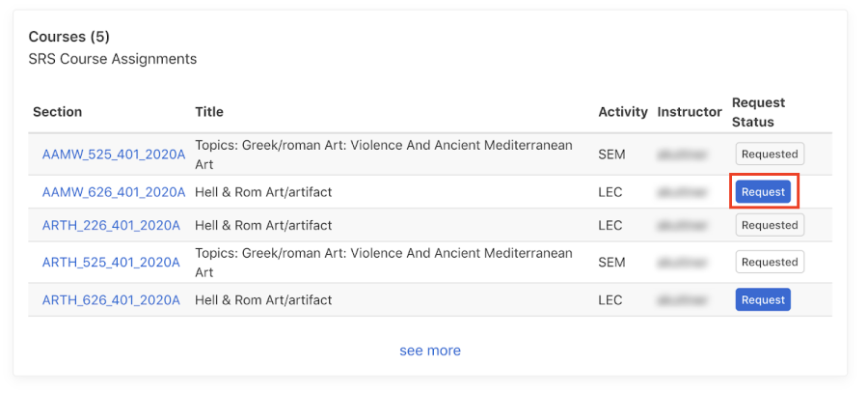Image resolution: width=868 pixels, height=393 pixels.
Task: Follow the ARTH_226_401_2020A section link
Action: click(111, 225)
